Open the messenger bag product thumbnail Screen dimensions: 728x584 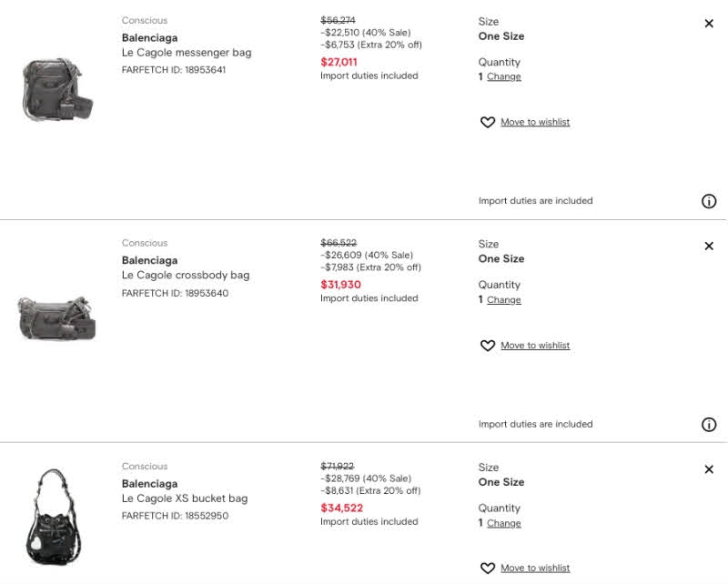coord(57,89)
